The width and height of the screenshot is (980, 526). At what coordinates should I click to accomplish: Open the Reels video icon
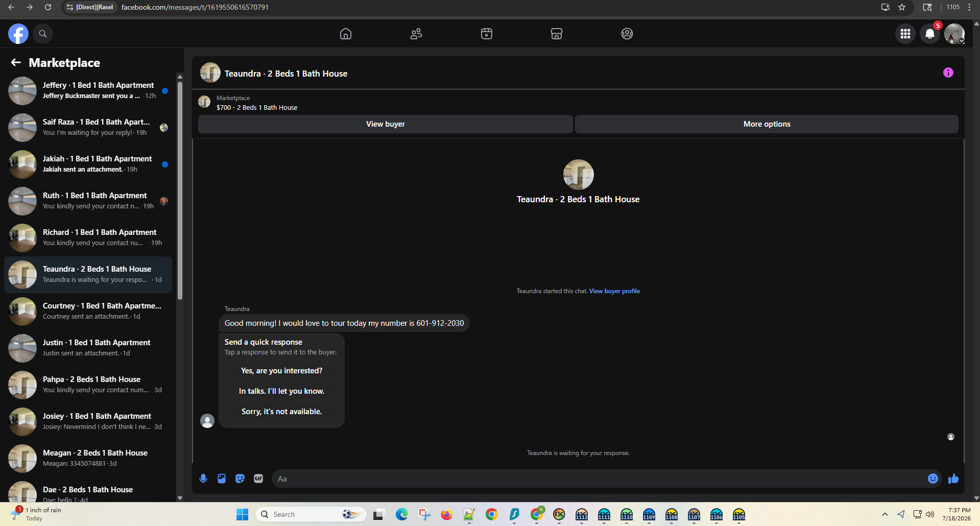click(x=487, y=34)
